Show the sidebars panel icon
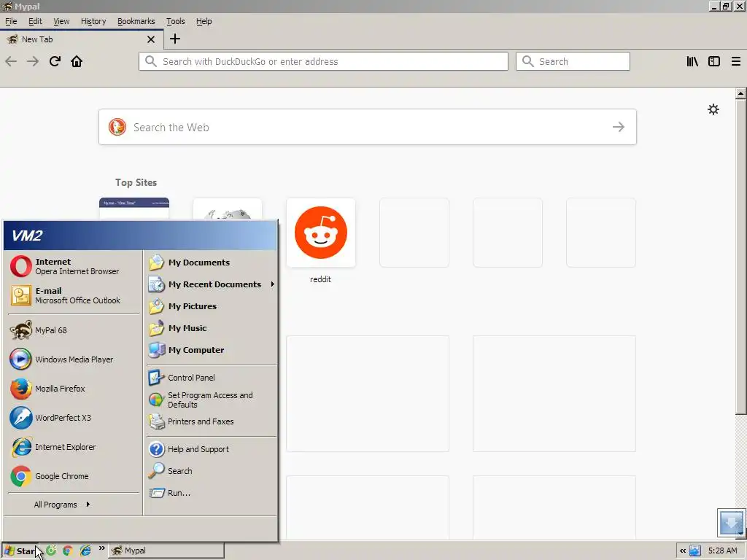This screenshot has height=560, width=747. pyautogui.click(x=714, y=61)
